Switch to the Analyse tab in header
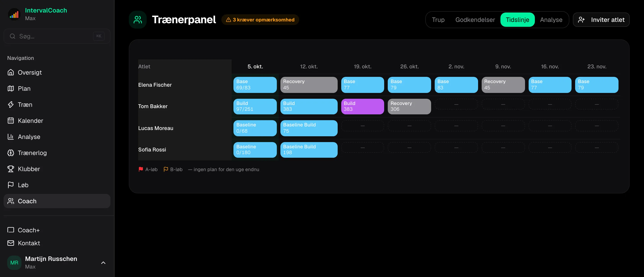644x277 pixels. pos(551,20)
